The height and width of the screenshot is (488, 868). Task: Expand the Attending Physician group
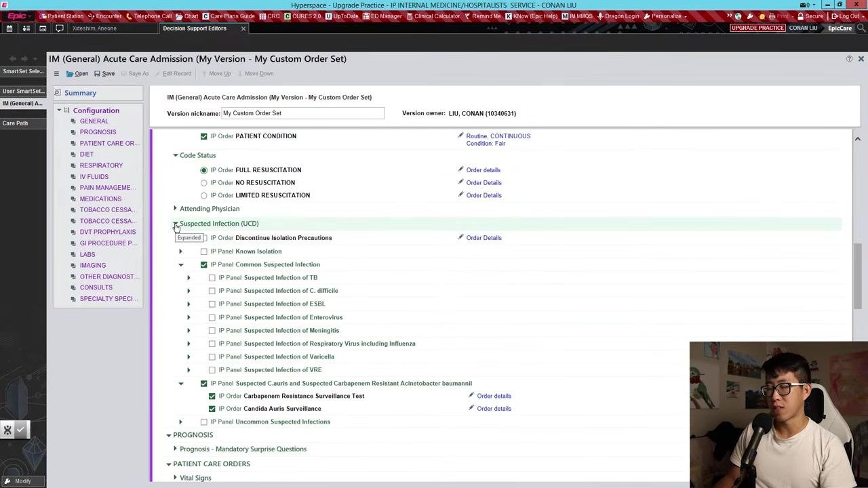click(175, 209)
